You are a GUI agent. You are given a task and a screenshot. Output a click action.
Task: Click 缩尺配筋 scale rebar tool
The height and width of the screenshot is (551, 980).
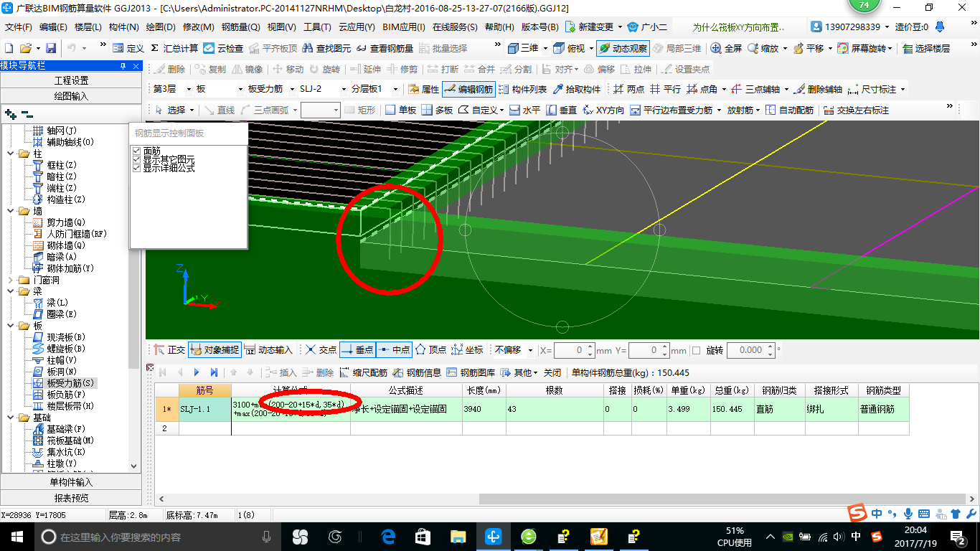(x=364, y=372)
